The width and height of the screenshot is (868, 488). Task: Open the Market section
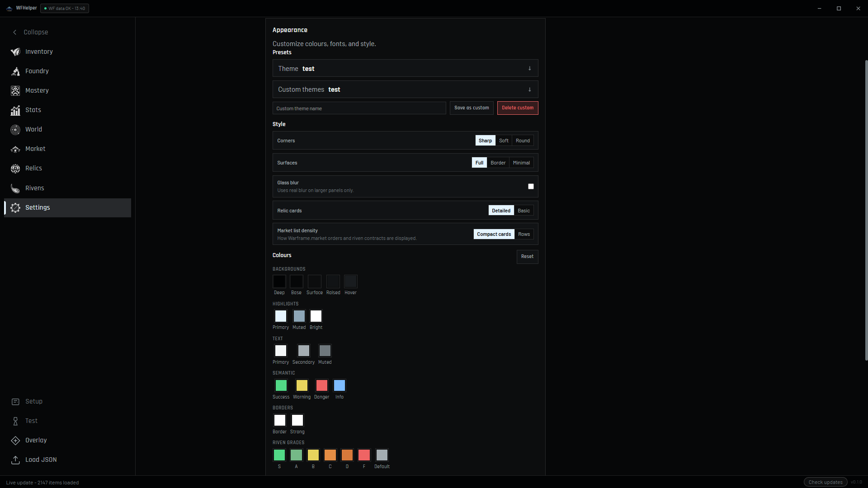coord(67,149)
